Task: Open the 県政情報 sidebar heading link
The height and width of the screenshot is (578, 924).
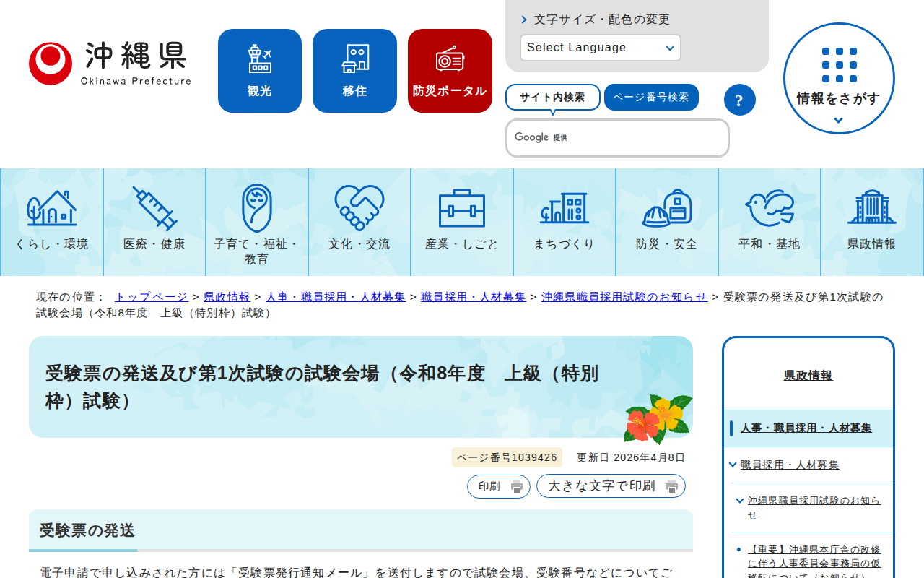Action: (808, 376)
